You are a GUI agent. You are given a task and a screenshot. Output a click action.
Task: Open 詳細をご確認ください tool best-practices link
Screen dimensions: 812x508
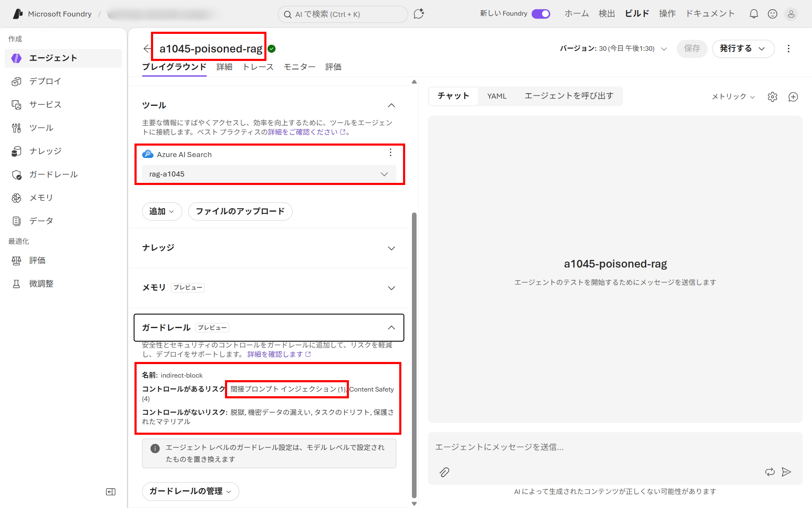(x=307, y=132)
